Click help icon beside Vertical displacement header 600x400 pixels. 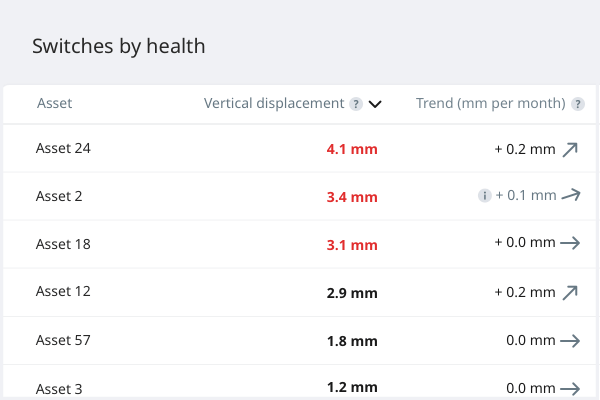coord(355,104)
